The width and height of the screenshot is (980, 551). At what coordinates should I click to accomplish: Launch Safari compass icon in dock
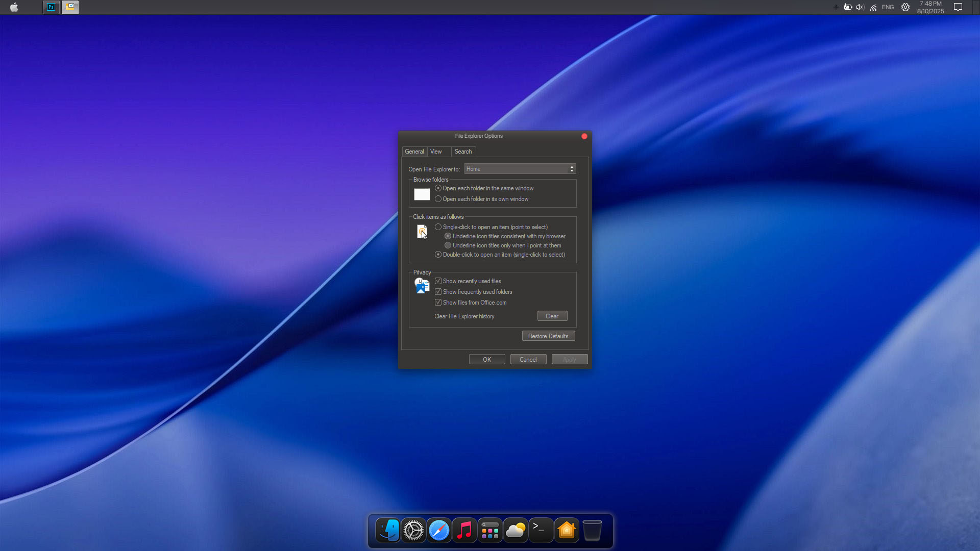pos(439,531)
